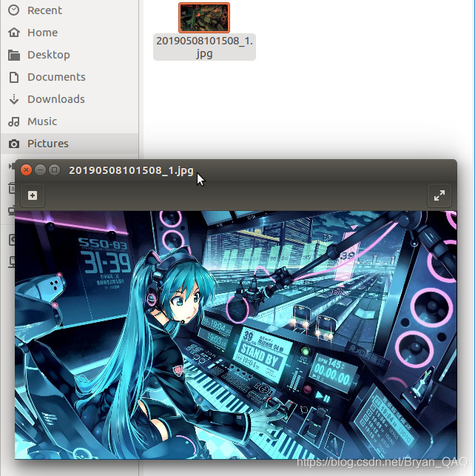Click the Pictures camera icon
Screen dimensions: 475x476
[14, 144]
